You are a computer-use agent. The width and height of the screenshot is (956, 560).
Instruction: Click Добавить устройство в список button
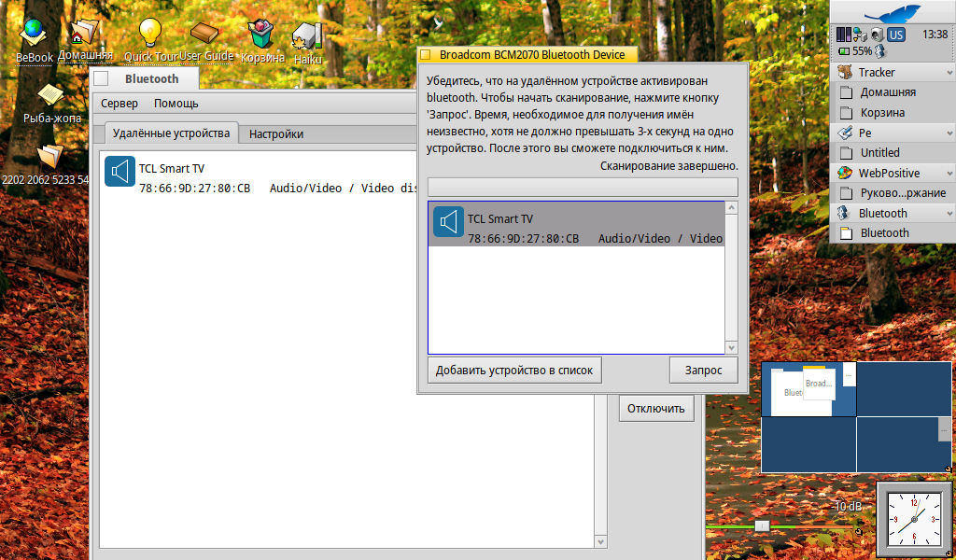(x=514, y=370)
